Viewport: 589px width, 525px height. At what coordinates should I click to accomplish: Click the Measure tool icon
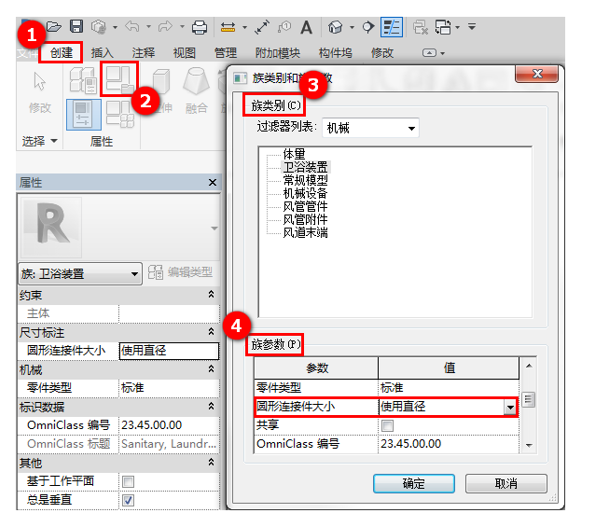pos(228,27)
